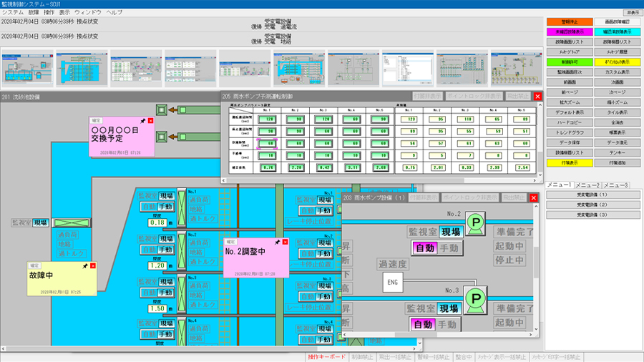Switch No.3 pump to 自動 in window 203
644x362 pixels.
(423, 325)
